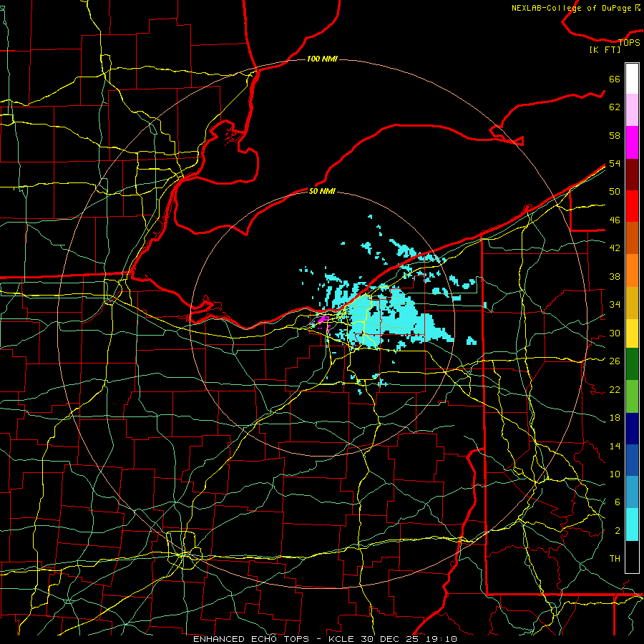Click the legend value 26
Viewport: 644px width, 644px height.
click(x=615, y=361)
